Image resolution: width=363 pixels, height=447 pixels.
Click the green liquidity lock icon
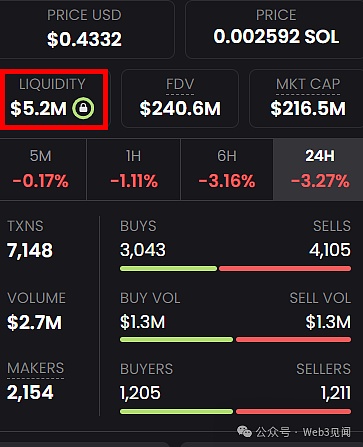tap(83, 108)
